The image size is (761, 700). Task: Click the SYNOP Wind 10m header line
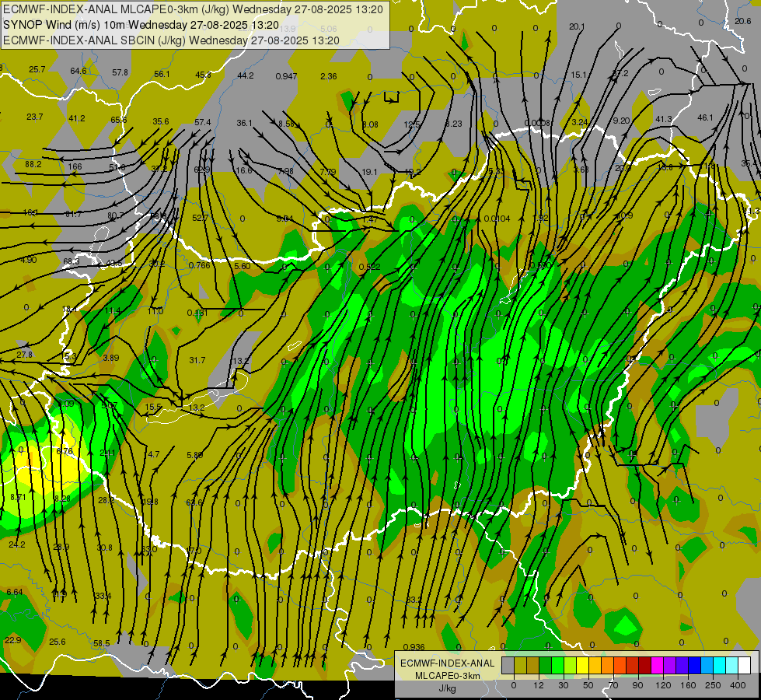click(141, 25)
